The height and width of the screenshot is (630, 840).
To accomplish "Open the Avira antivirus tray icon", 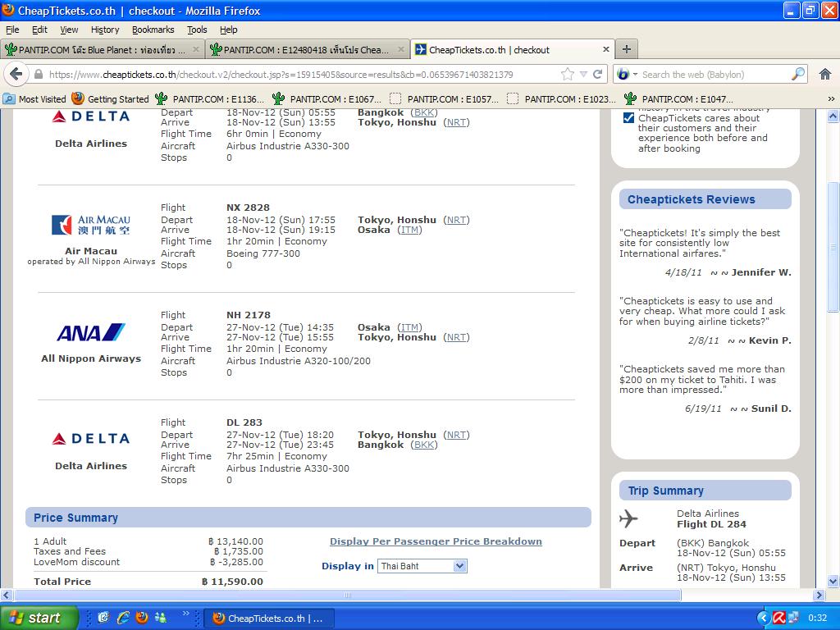I will 779,618.
